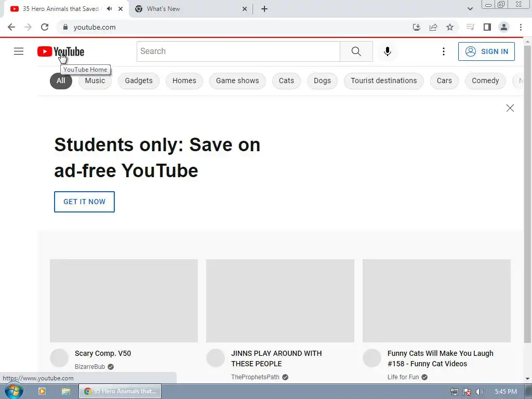The image size is (532, 399).
Task: Close the 35 Hero Animals tab
Action: coord(121,9)
